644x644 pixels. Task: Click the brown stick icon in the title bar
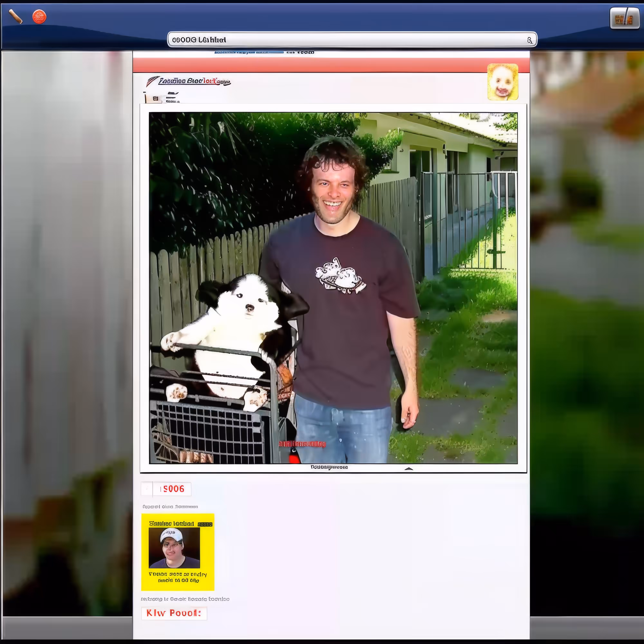coord(15,16)
